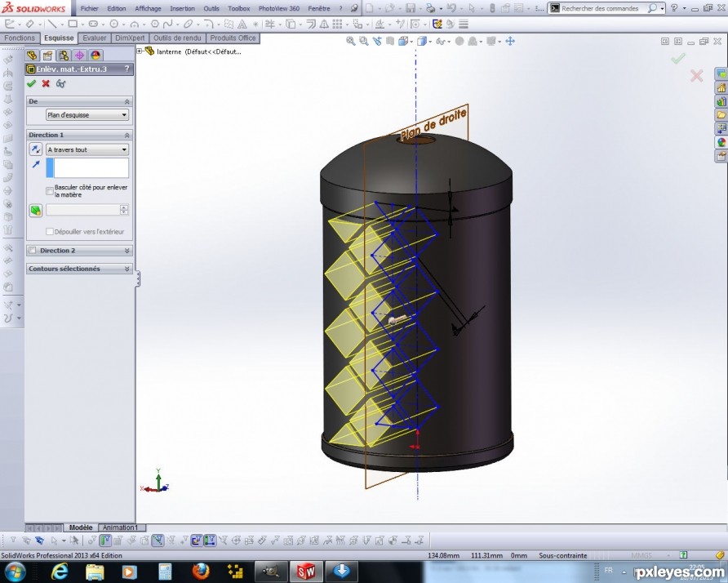Select the Circle sketch tool

pos(113,24)
